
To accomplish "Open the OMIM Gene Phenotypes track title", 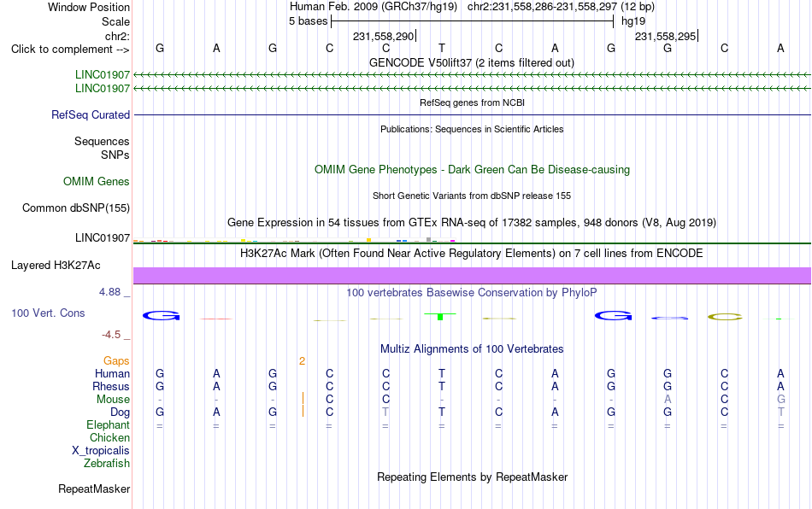I will coord(472,170).
